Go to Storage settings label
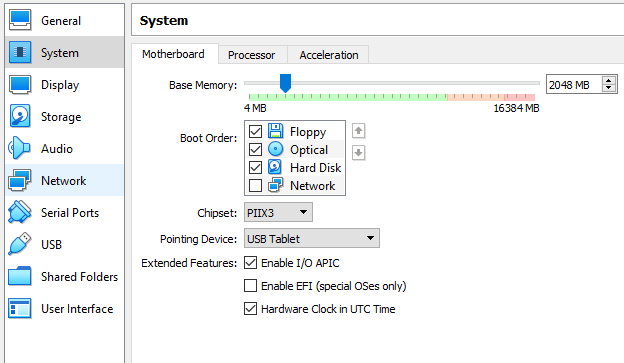Image resolution: width=624 pixels, height=363 pixels. (x=61, y=117)
